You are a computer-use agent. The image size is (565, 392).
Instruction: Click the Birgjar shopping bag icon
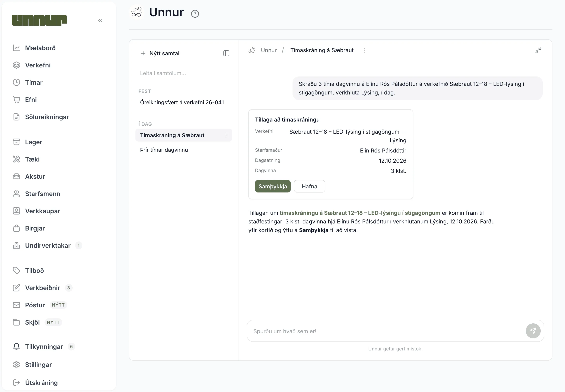coord(16,228)
